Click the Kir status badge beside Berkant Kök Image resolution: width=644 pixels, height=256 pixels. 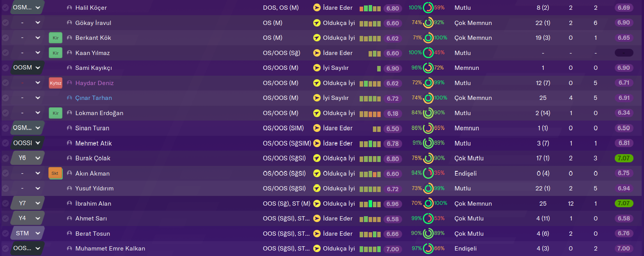55,38
